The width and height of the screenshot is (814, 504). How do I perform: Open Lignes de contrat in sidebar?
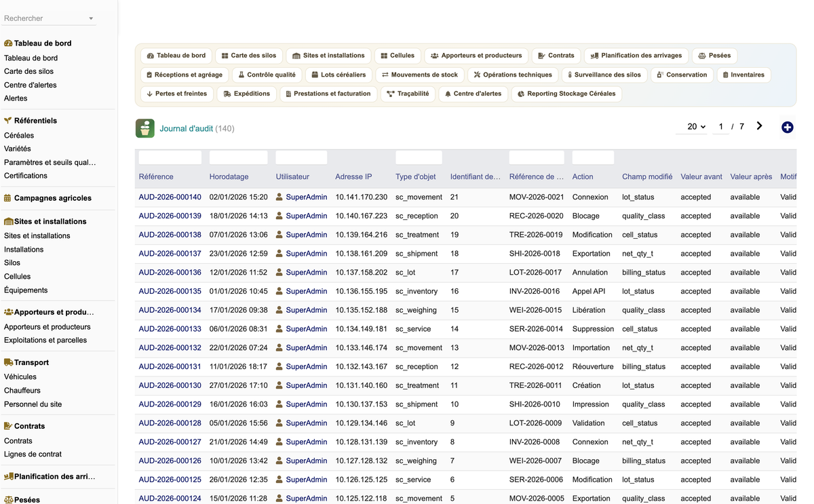tap(33, 454)
